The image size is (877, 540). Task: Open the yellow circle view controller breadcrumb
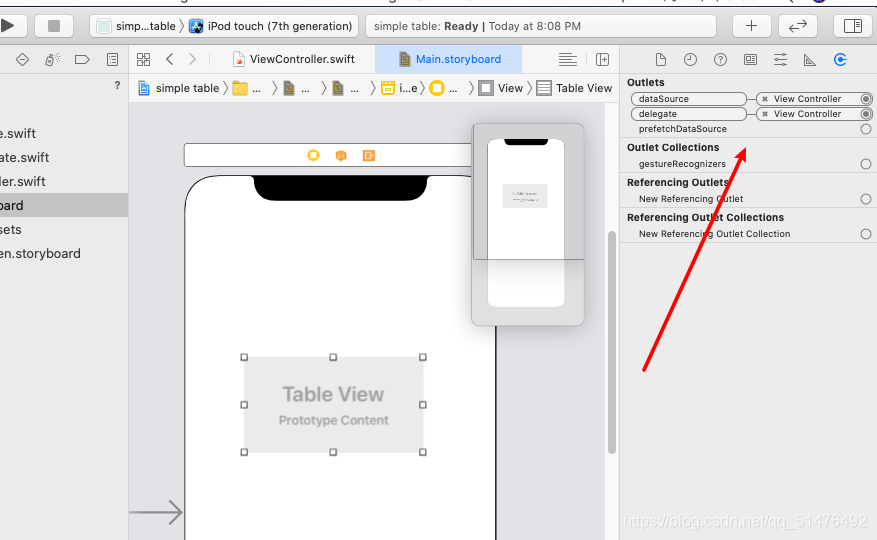437,88
